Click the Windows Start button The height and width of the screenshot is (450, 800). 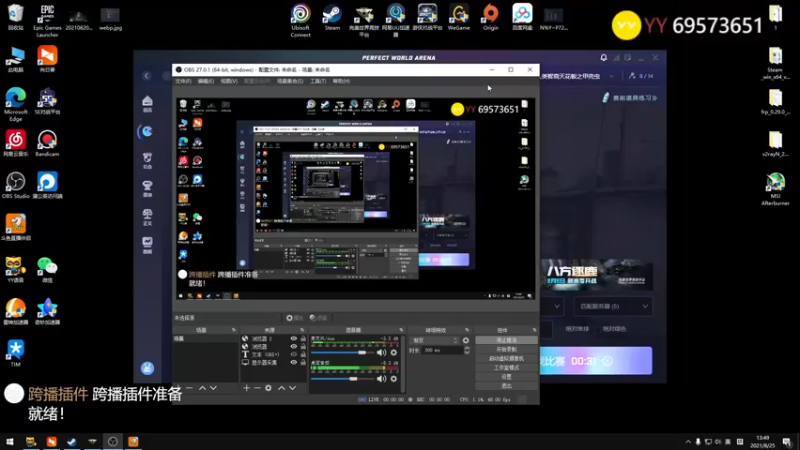10,442
